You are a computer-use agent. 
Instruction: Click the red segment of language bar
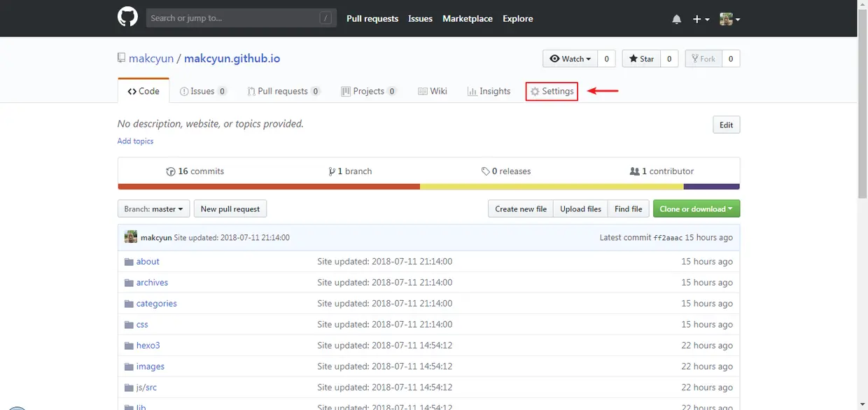[x=269, y=186]
